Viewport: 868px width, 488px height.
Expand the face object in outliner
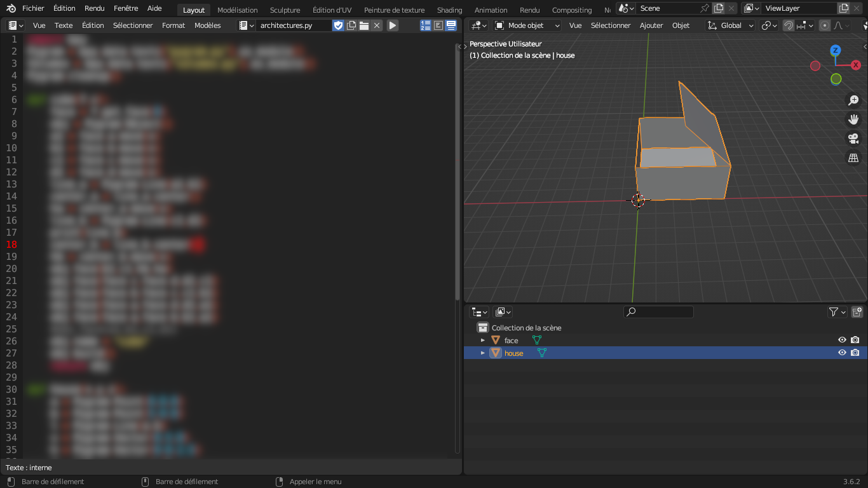pos(483,341)
